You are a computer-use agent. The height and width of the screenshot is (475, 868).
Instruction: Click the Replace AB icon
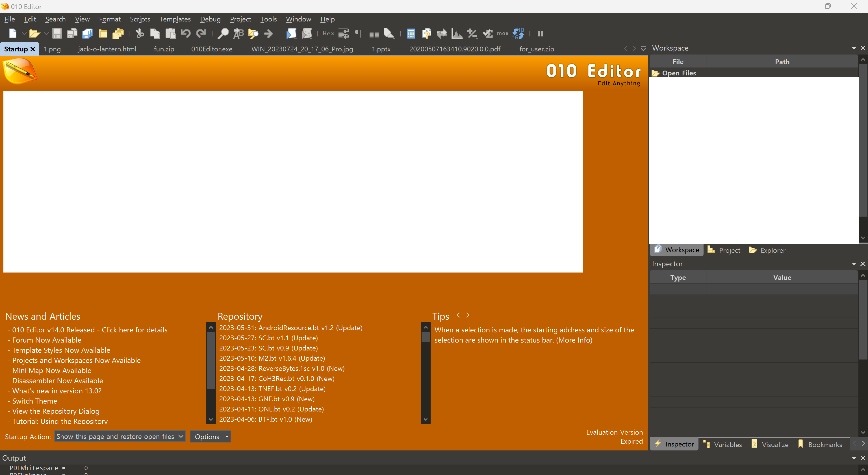(238, 33)
